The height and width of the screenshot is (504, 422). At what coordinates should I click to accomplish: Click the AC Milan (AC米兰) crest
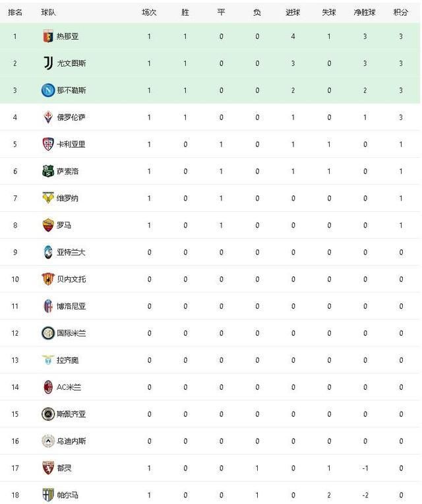point(48,387)
